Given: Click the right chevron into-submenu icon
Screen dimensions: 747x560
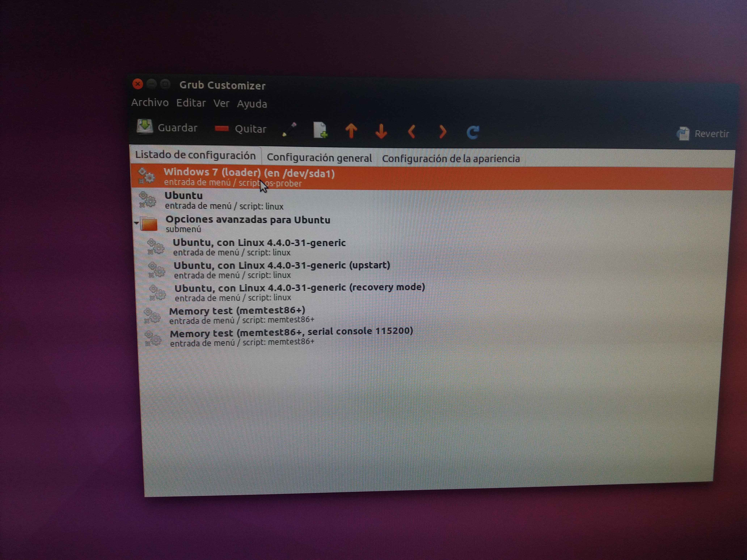Looking at the screenshot, I should coord(442,132).
